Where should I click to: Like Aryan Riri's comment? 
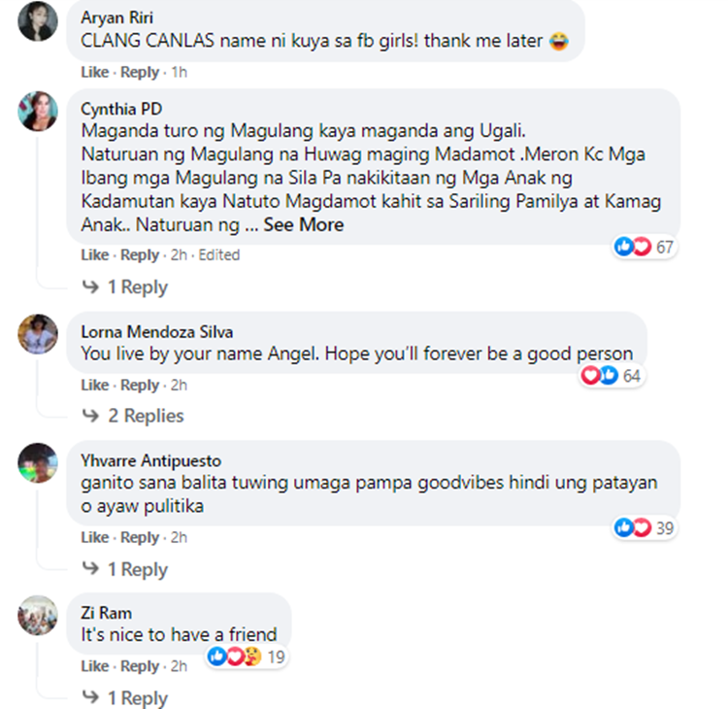(x=95, y=73)
